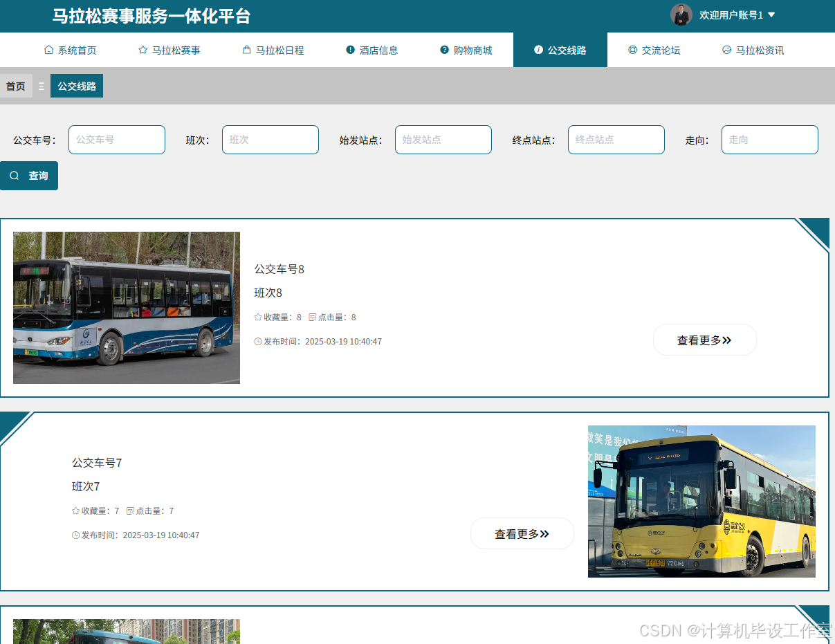Go to 马拉松资讯 menu item

[x=753, y=50]
